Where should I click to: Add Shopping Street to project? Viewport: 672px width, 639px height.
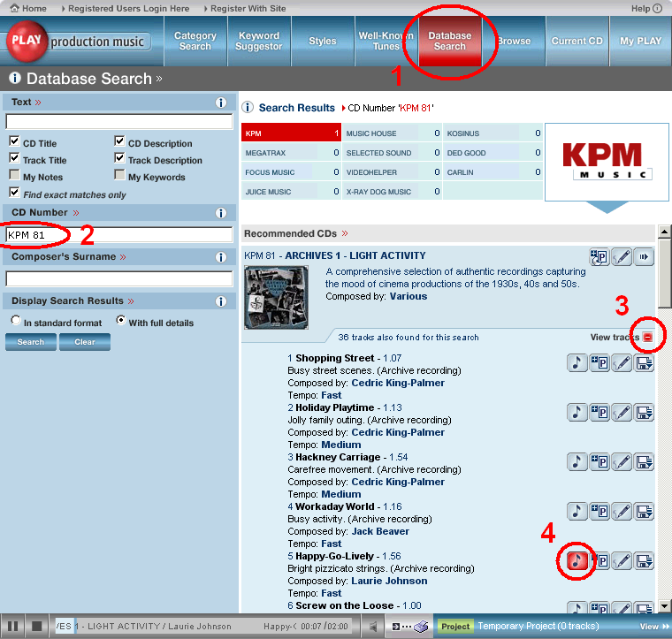[x=599, y=362]
